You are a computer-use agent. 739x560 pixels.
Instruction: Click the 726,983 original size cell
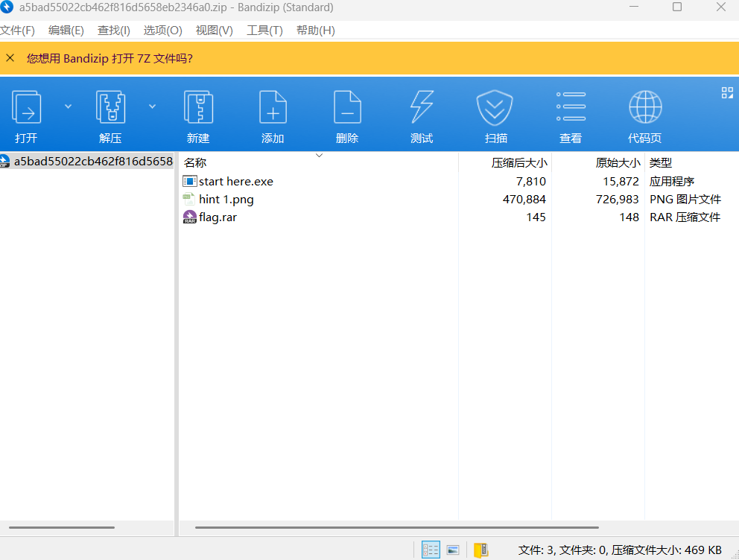point(617,200)
